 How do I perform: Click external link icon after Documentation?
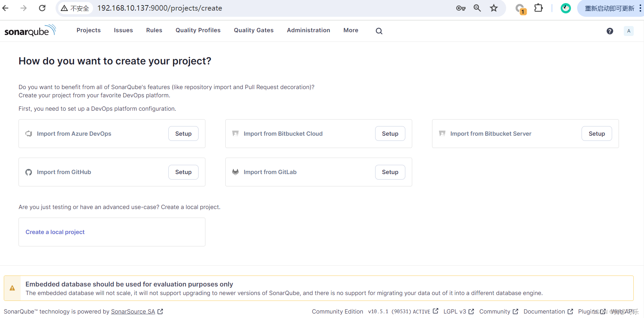tap(570, 311)
